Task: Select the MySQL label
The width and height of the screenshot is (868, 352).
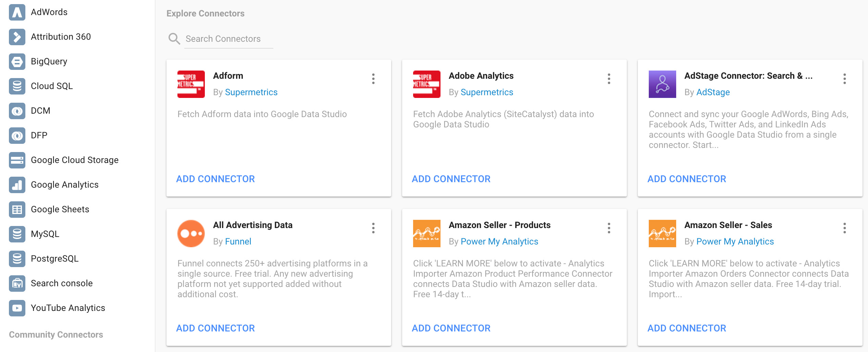Action: [x=45, y=234]
